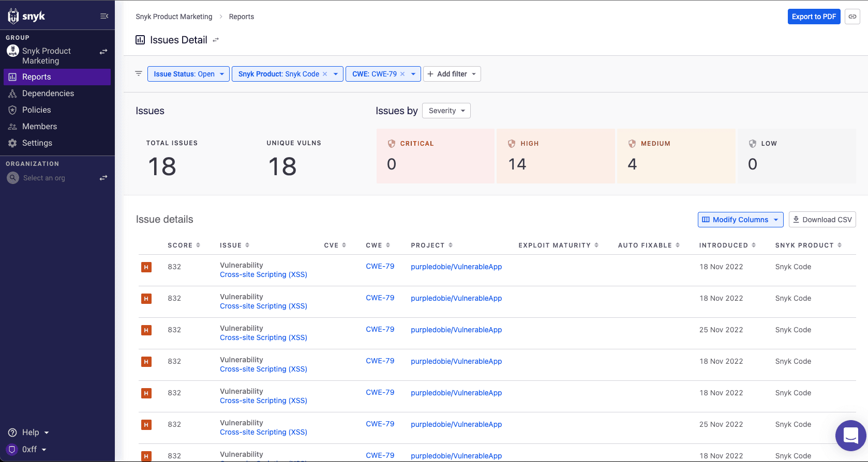868x462 pixels.
Task: Click the Medium severity card showing 4
Action: (x=676, y=156)
